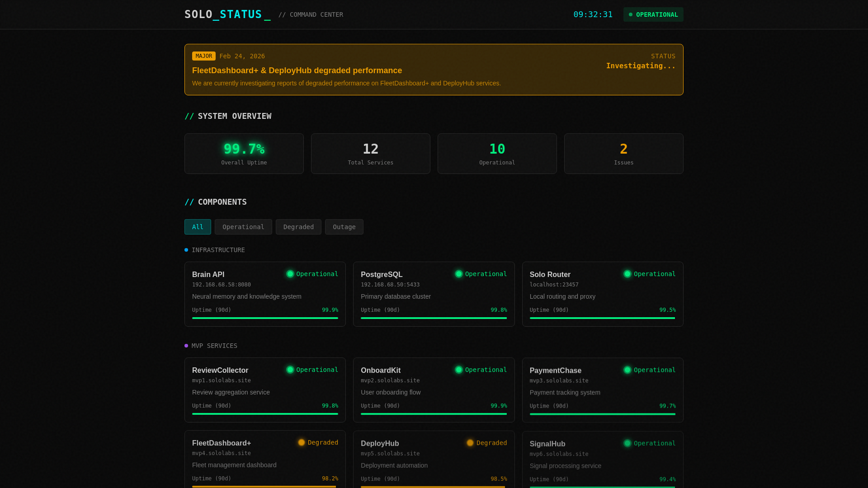The width and height of the screenshot is (868, 488).
Task: Open the PaymentChase component name
Action: coord(556,371)
